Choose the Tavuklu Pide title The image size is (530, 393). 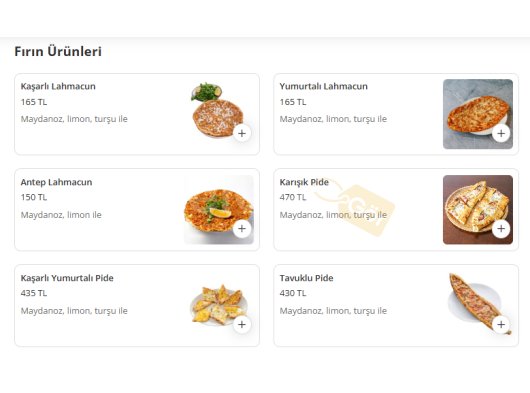tap(306, 278)
